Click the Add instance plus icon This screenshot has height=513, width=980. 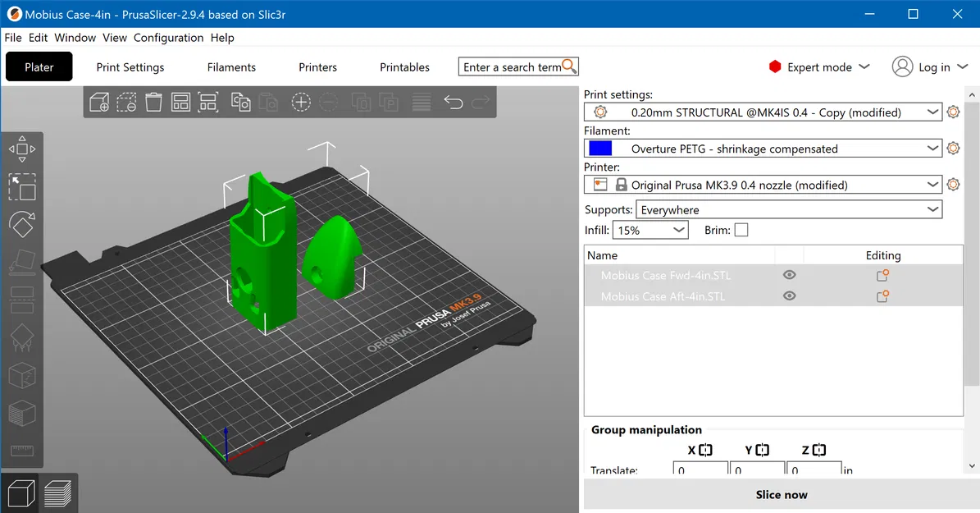[301, 102]
